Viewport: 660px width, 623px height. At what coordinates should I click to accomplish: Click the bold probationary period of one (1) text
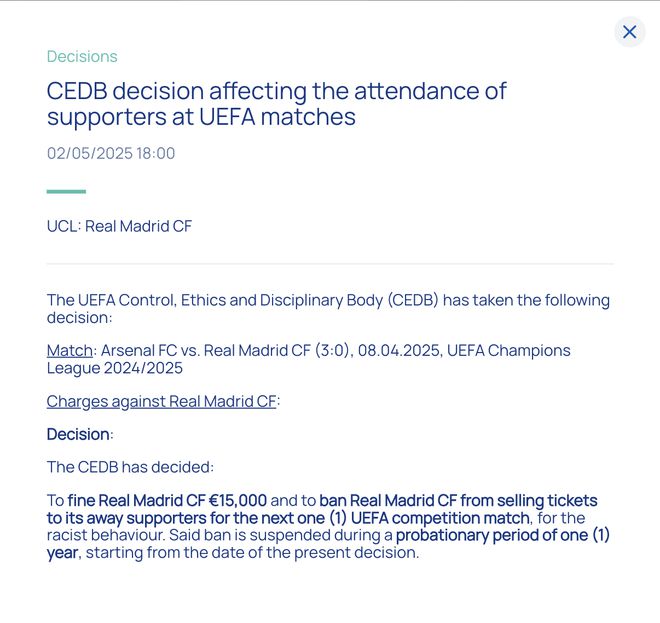click(502, 535)
